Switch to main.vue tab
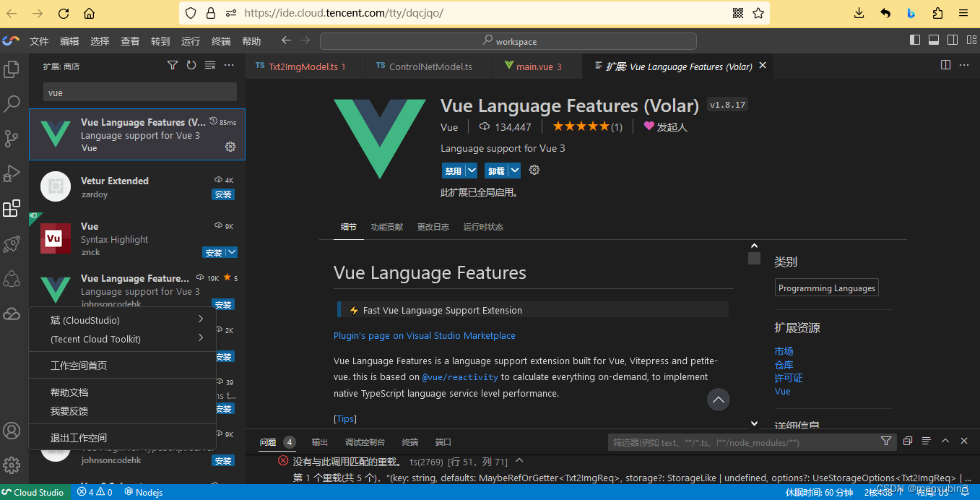980x500 pixels. click(537, 66)
